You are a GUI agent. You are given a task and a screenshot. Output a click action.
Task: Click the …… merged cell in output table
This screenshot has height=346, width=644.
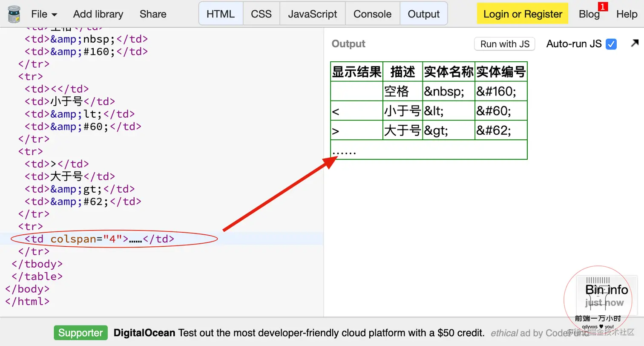(429, 150)
